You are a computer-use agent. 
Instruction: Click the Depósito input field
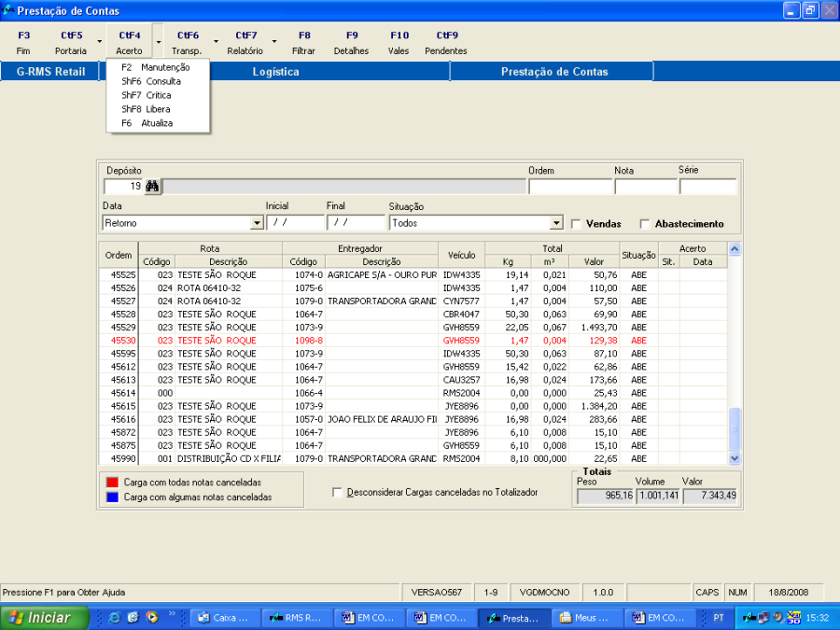[123, 187]
